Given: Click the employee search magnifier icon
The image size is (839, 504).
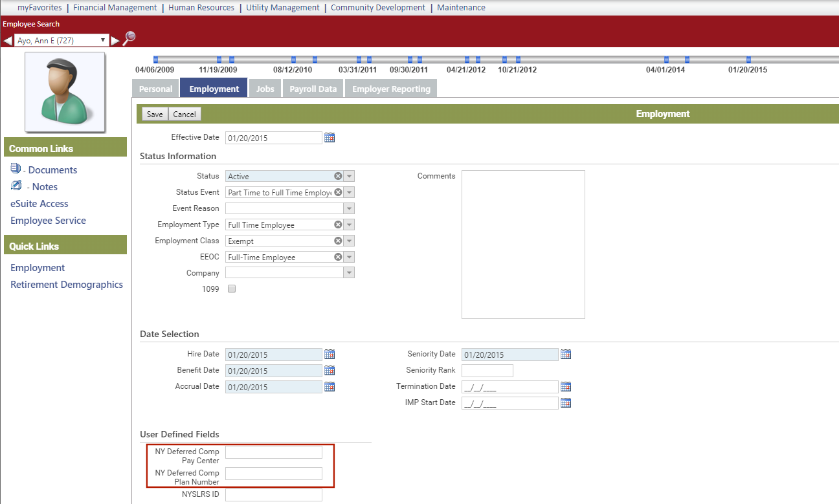Looking at the screenshot, I should point(129,38).
